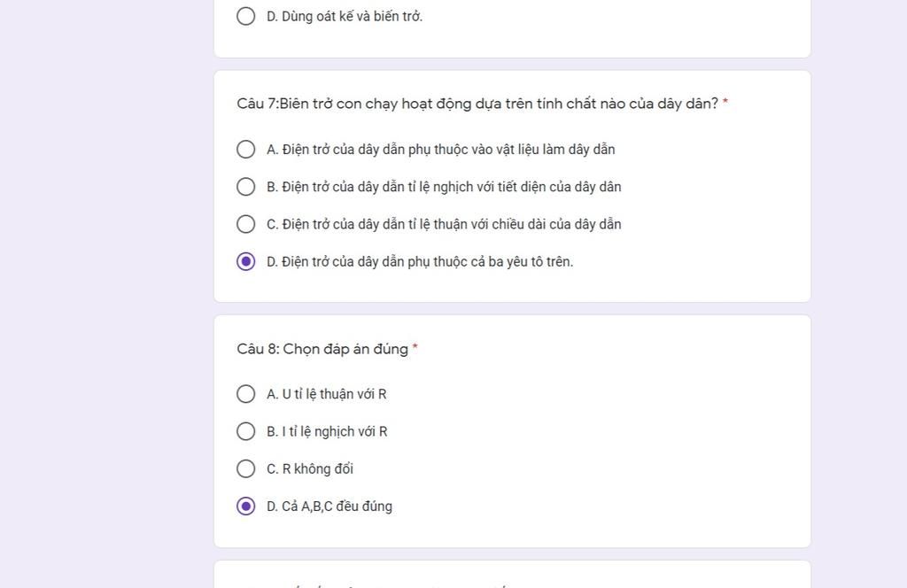Select option D. Dùng oát kế và biến trở
Screen dimensions: 907x588
(x=246, y=16)
